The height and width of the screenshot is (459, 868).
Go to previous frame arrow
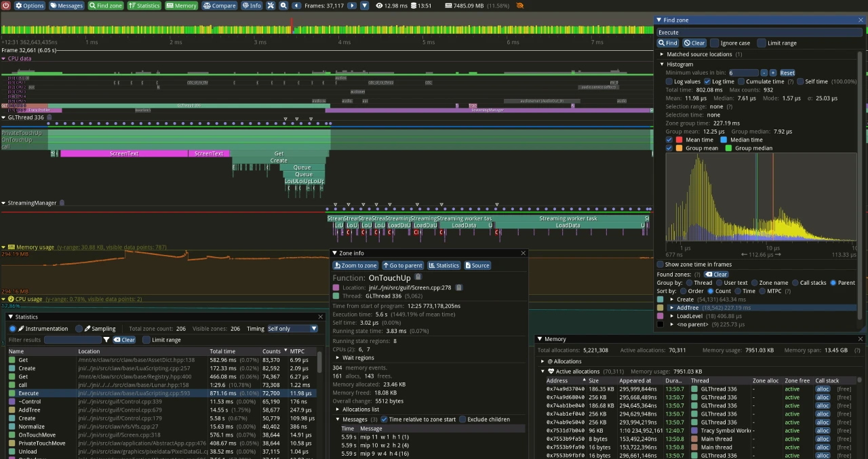point(297,5)
